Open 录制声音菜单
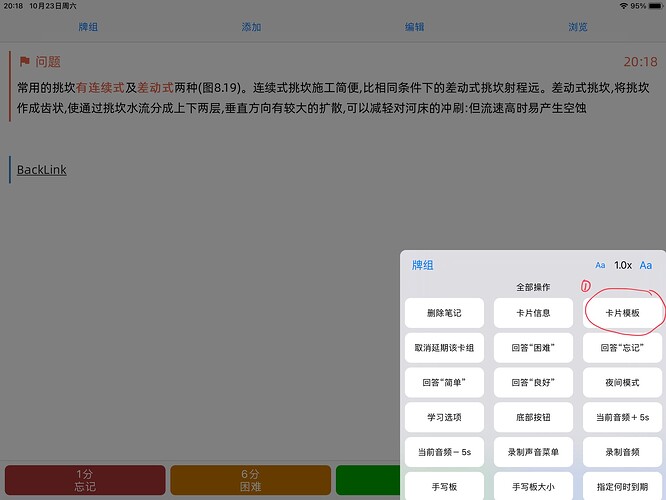This screenshot has width=666, height=500. pyautogui.click(x=533, y=452)
